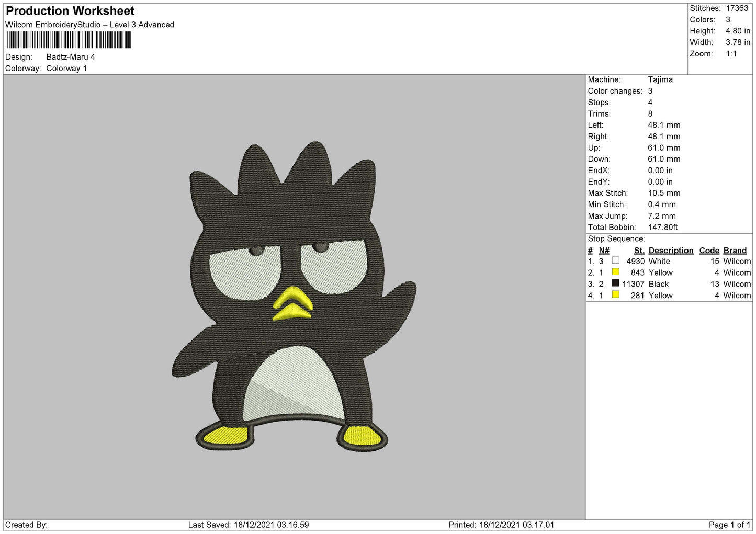756x534 pixels.
Task: Click the Tajima machine value
Action: (660, 79)
